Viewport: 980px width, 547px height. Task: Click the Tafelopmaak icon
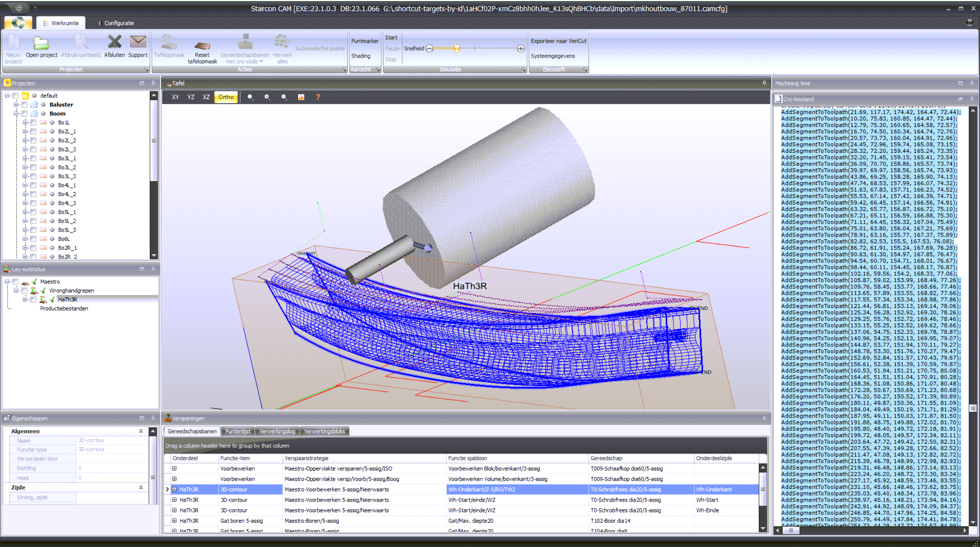click(x=169, y=42)
